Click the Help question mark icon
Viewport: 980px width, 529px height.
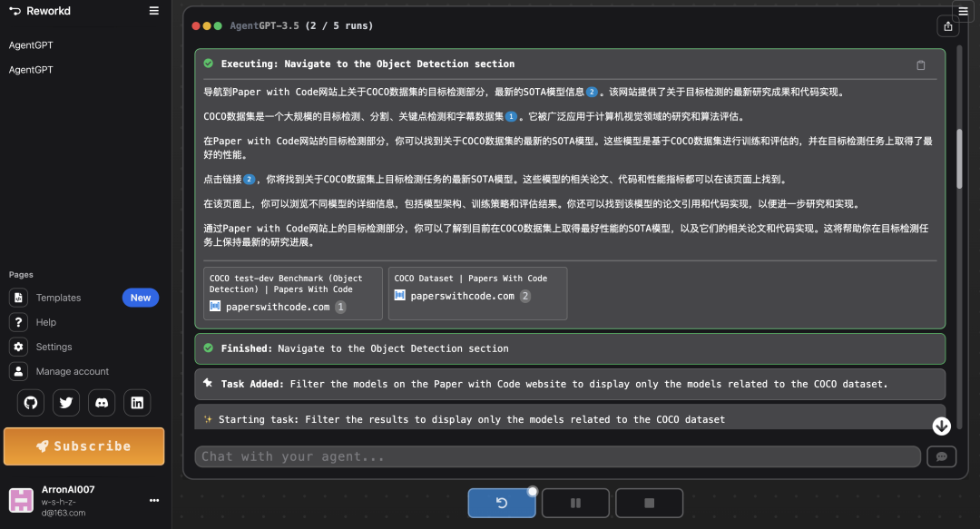click(18, 322)
